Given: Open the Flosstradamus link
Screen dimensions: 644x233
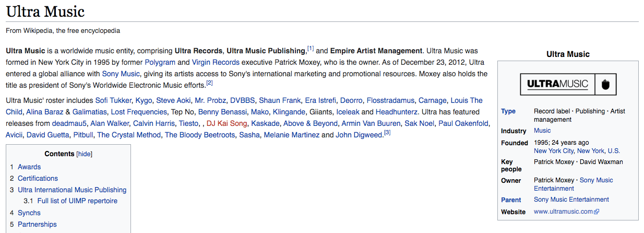Looking at the screenshot, I should [390, 100].
